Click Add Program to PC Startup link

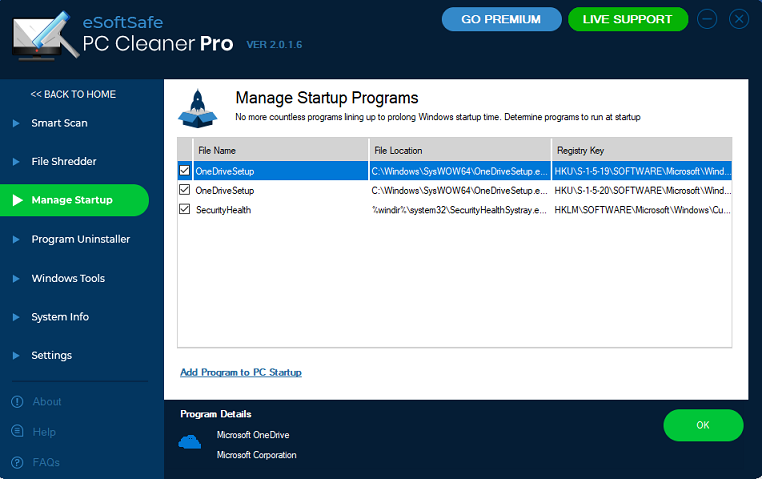[241, 373]
